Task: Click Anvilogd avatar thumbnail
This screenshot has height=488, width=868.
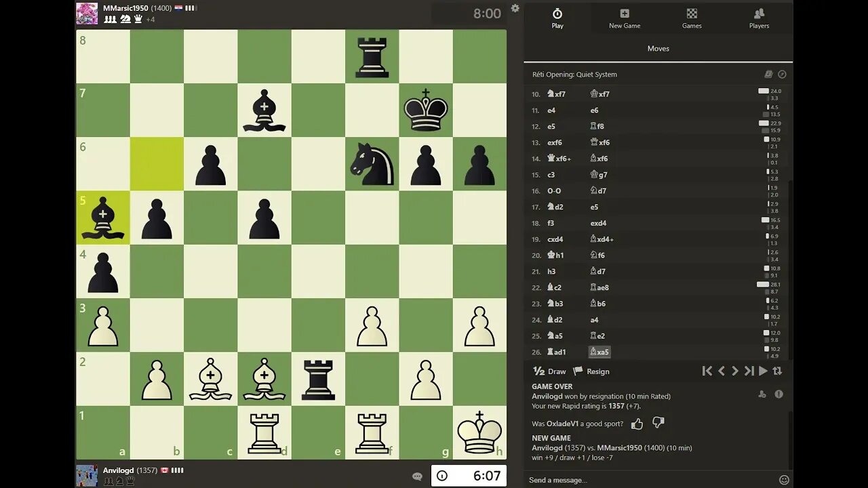Action: [x=87, y=476]
